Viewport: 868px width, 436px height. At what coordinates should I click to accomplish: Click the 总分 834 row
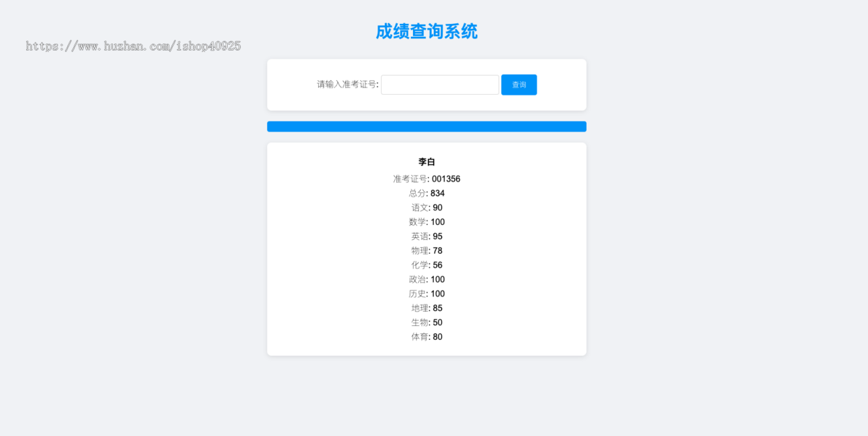click(427, 193)
